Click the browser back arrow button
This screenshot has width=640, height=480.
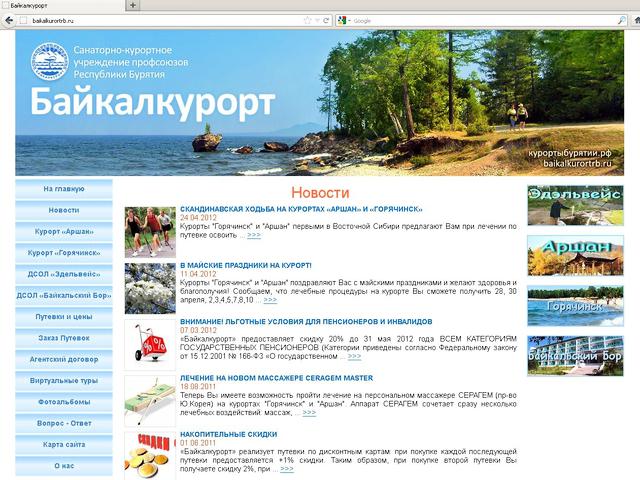pyautogui.click(x=9, y=20)
